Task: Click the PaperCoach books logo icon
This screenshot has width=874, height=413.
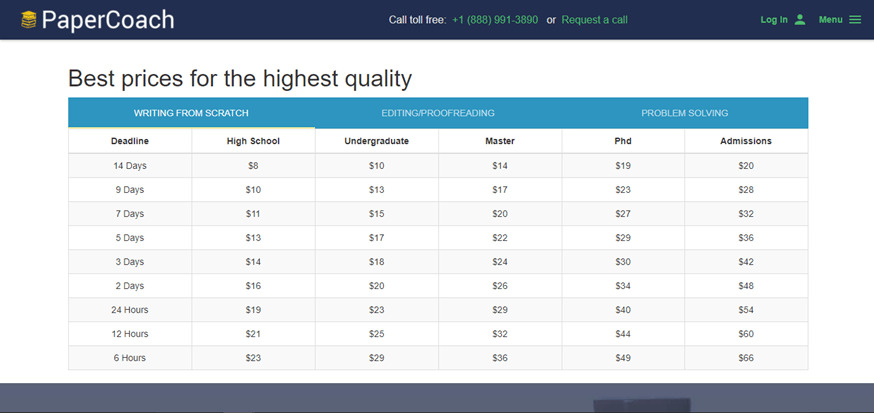Action: 28,20
